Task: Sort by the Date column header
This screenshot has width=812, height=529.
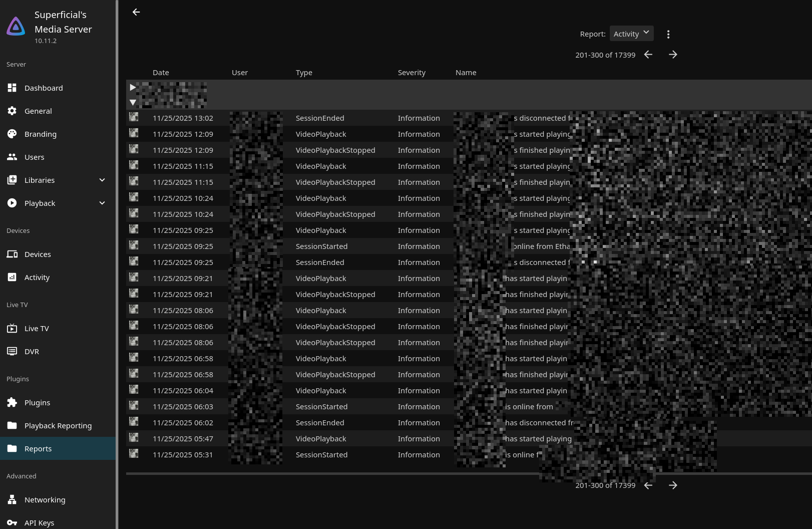Action: [x=161, y=73]
